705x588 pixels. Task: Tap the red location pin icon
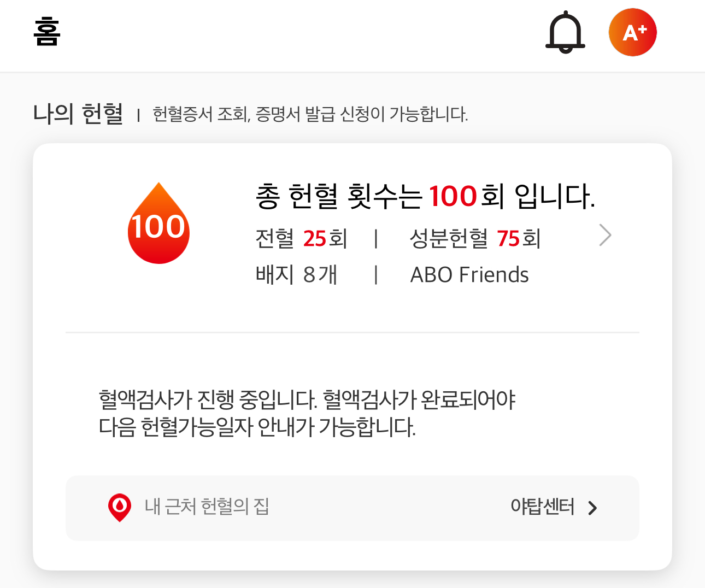[x=120, y=507]
